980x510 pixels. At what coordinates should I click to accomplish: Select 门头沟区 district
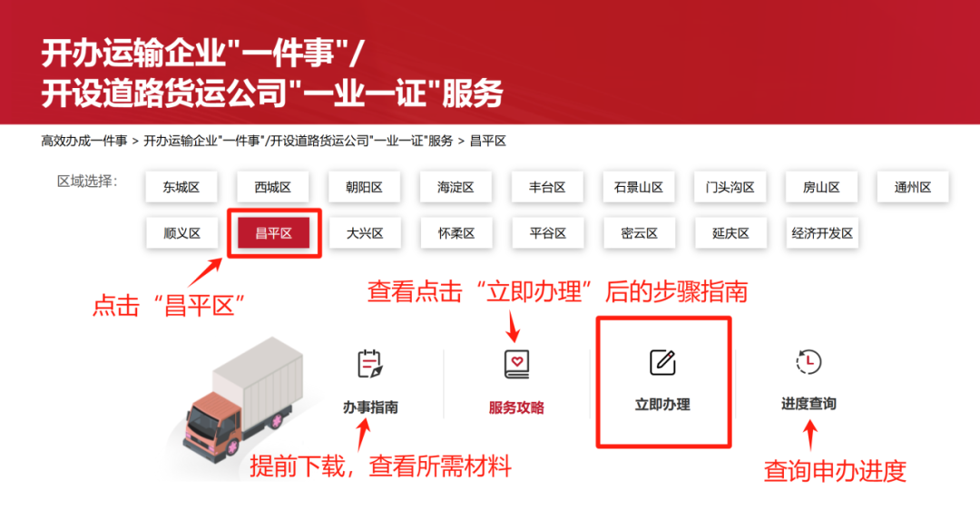point(730,187)
